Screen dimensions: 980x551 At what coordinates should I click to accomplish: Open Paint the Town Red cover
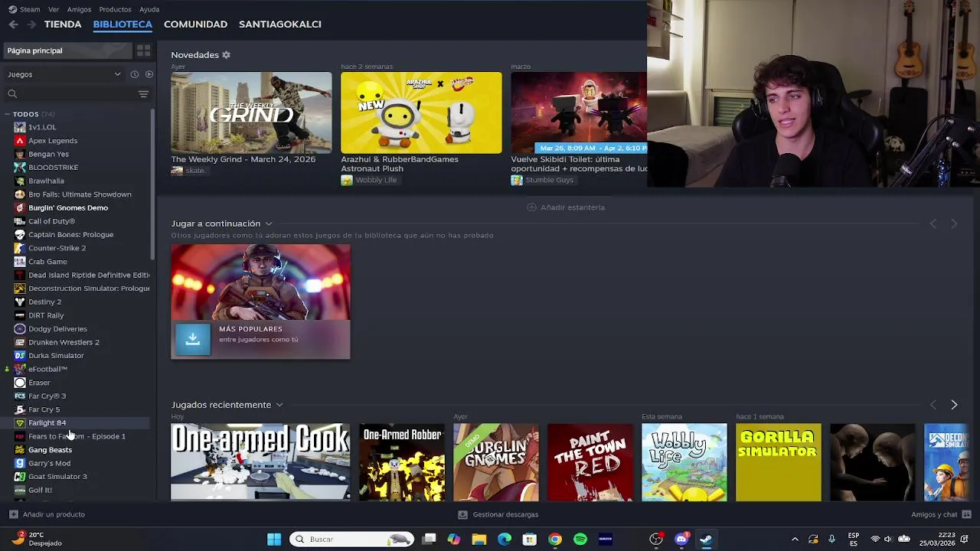pos(590,462)
